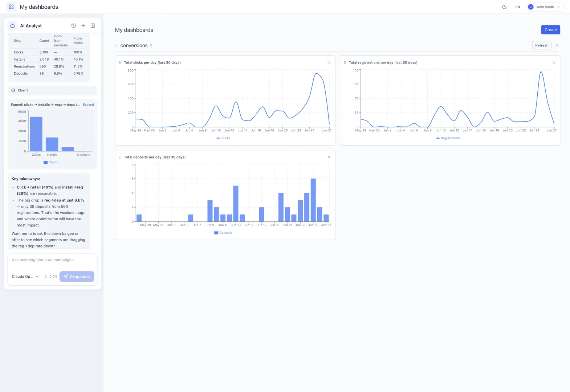The image size is (570, 392).
Task: Close the Total clicks per day widget
Action: (x=329, y=62)
